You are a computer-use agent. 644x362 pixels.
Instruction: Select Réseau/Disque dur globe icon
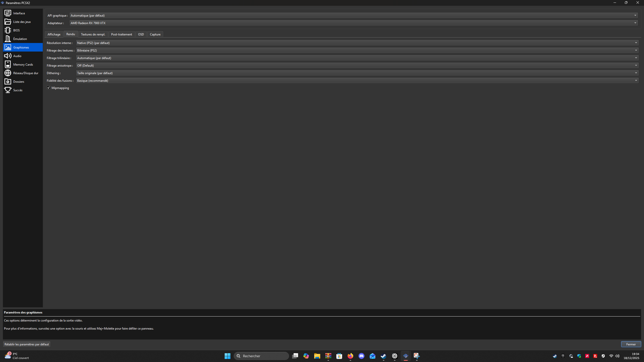coord(8,73)
